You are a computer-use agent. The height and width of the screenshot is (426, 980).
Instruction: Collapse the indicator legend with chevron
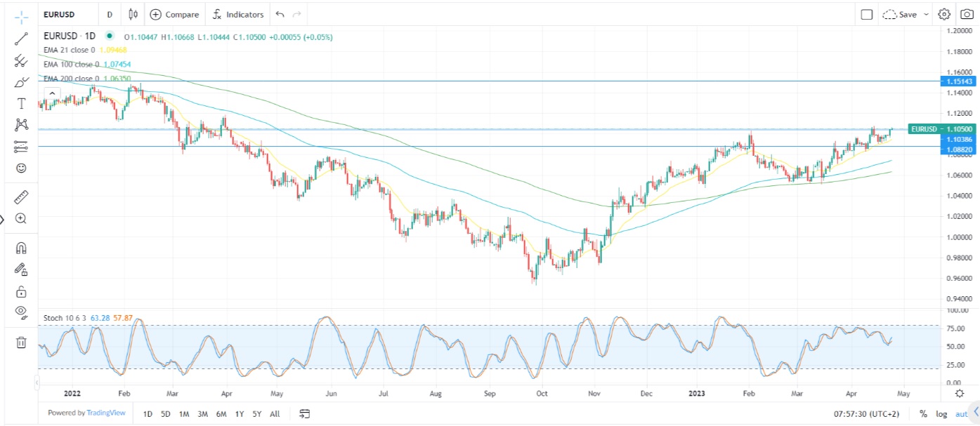point(51,92)
